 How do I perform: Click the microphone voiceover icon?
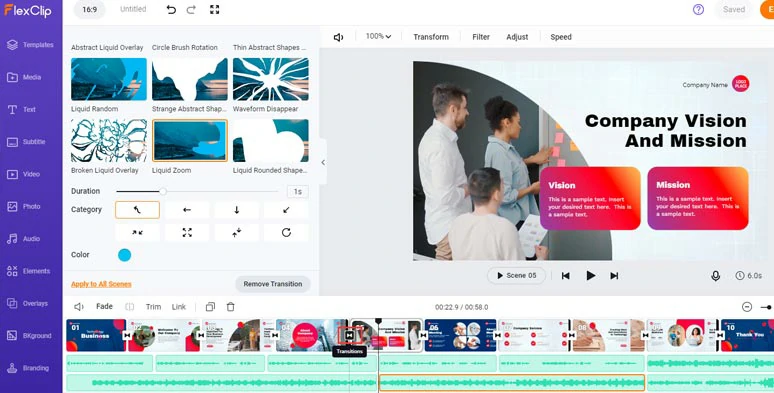(715, 276)
